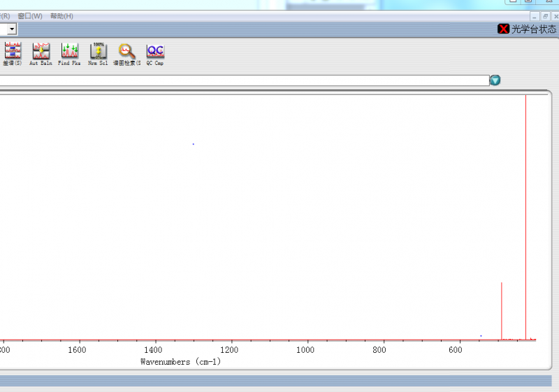559x392 pixels.
Task: Open the 帮助(H) menu
Action: (61, 16)
